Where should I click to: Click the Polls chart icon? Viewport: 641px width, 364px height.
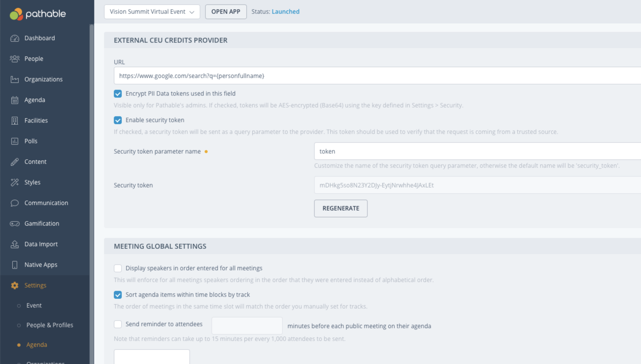[x=14, y=141]
